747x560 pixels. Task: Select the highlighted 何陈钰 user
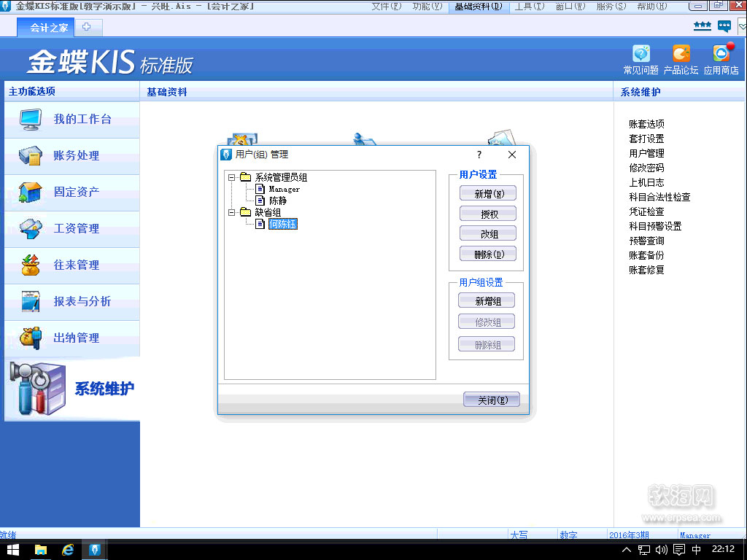point(283,224)
